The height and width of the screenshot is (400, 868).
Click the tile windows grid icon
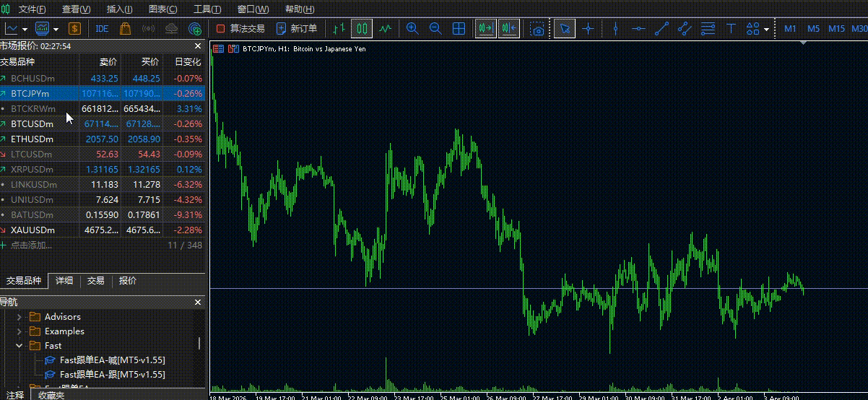tap(459, 29)
